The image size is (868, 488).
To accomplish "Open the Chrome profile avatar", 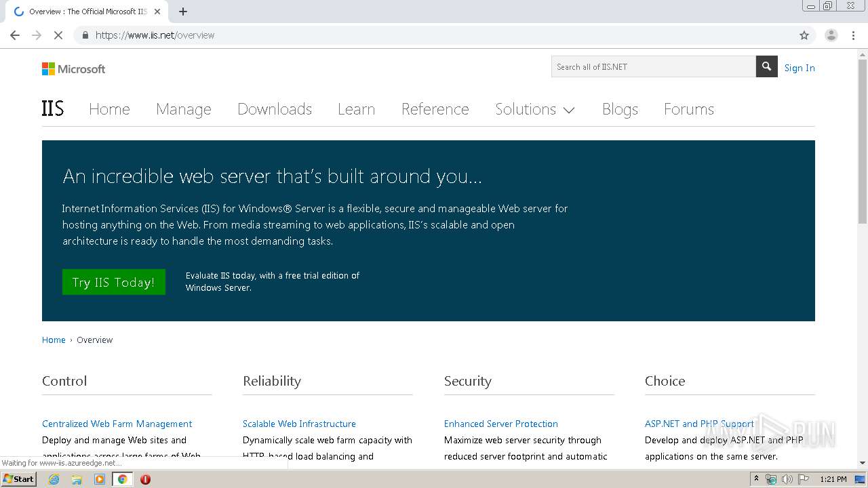I will 831,35.
